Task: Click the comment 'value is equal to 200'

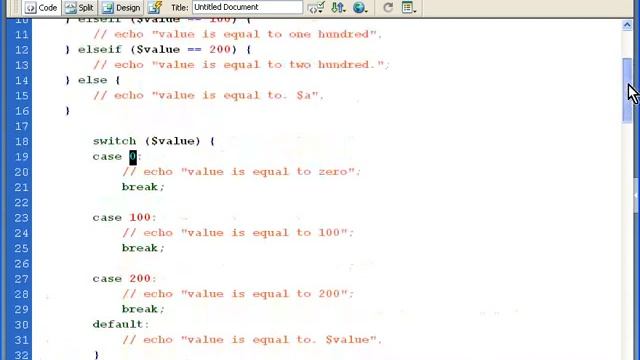Action: [x=238, y=294]
